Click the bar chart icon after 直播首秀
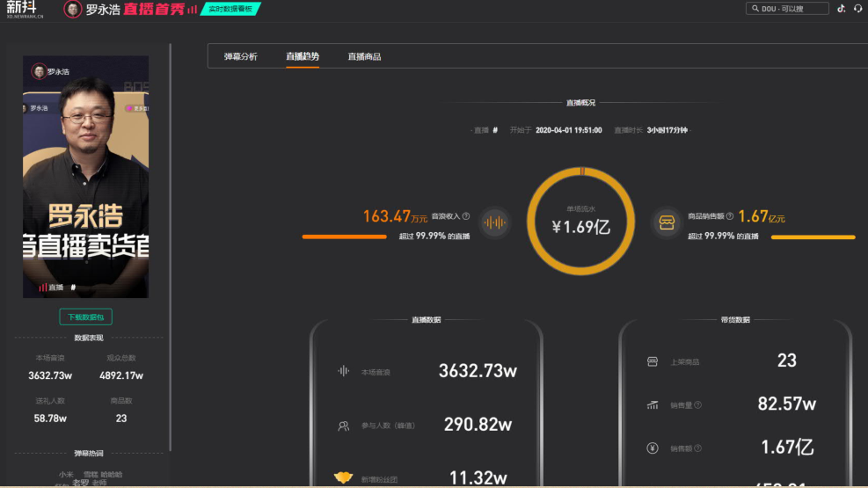This screenshot has height=488, width=868. click(x=192, y=9)
